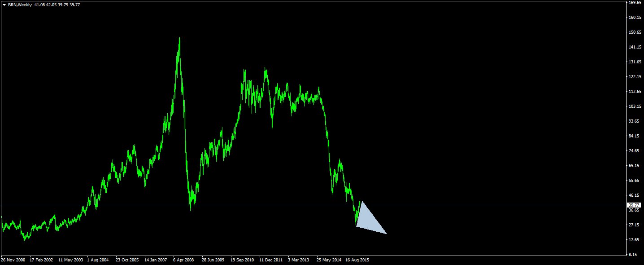
Task: Click the 103.15 price scale label
Action: pos(635,106)
